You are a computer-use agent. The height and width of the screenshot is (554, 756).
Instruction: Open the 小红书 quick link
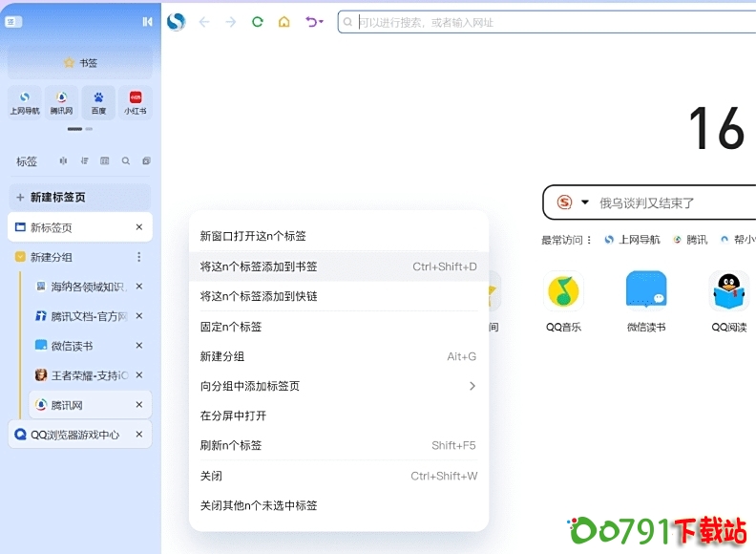[x=136, y=102]
